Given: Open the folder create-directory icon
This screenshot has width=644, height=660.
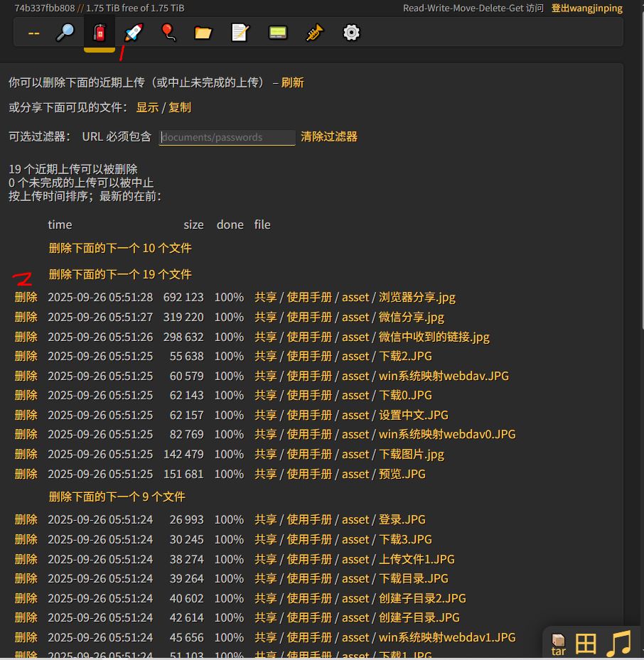Looking at the screenshot, I should coord(203,33).
